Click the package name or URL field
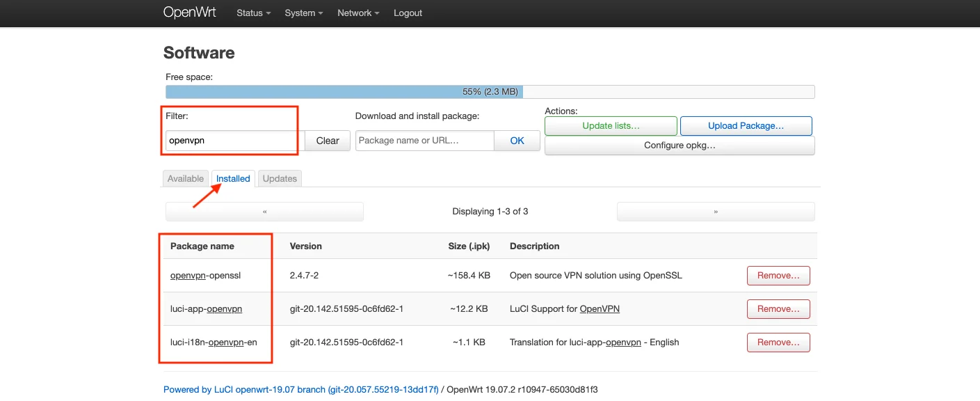Screen dimensions: 980x401 pyautogui.click(x=424, y=141)
